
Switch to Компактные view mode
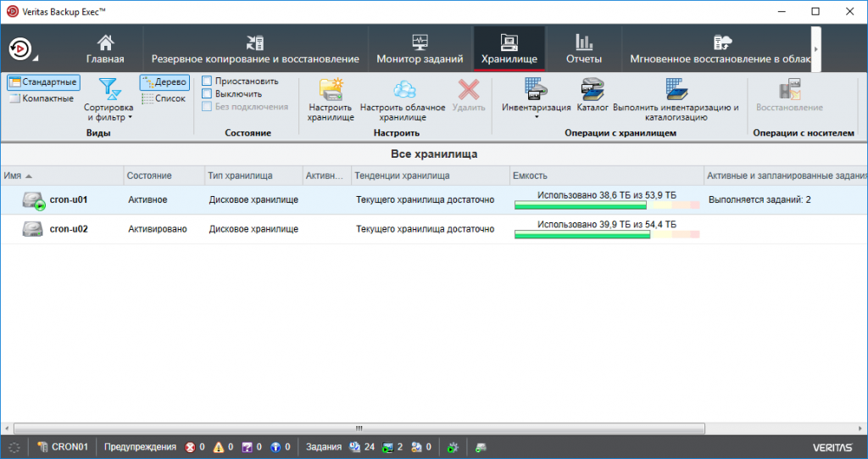(x=42, y=98)
